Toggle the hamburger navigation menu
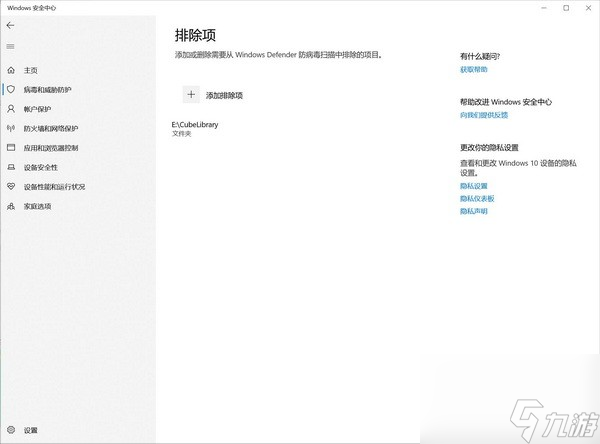The width and height of the screenshot is (600, 444). 10,46
